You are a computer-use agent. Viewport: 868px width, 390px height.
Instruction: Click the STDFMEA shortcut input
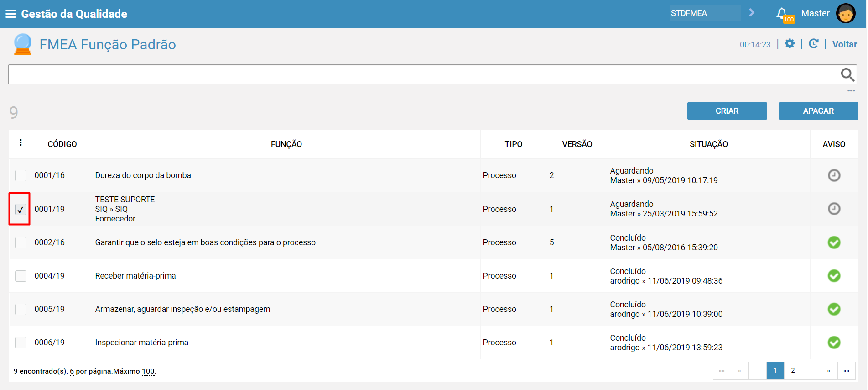705,13
